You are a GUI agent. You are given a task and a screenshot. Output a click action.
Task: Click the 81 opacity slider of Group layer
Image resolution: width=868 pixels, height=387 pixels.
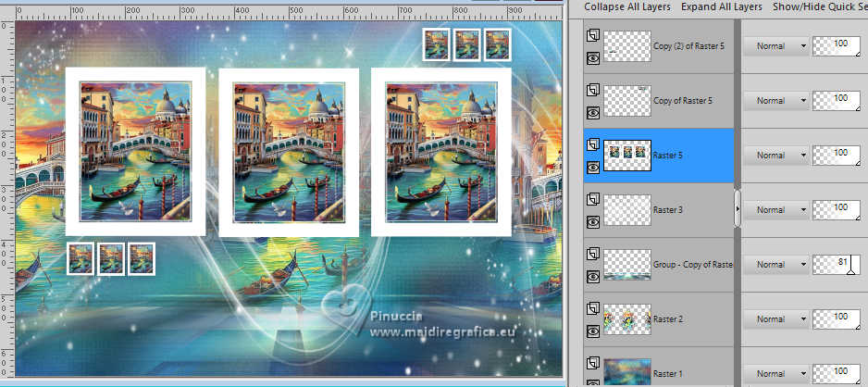pyautogui.click(x=837, y=265)
